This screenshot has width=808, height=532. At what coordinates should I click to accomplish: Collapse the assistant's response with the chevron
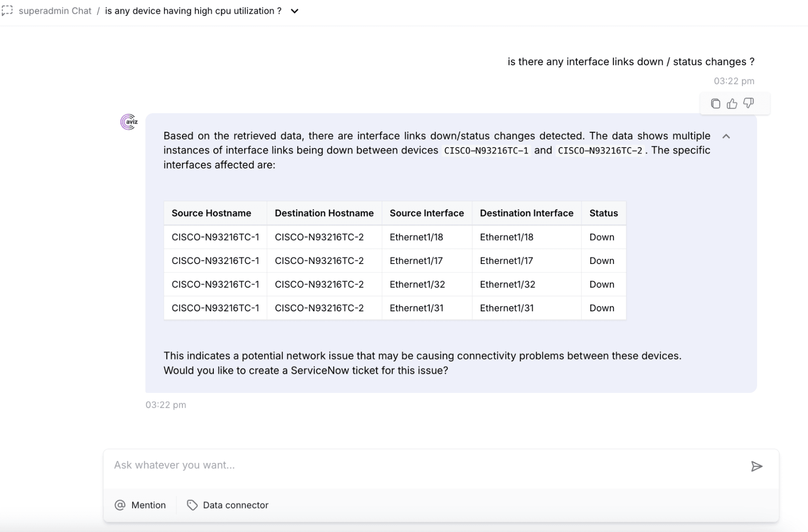coord(726,137)
